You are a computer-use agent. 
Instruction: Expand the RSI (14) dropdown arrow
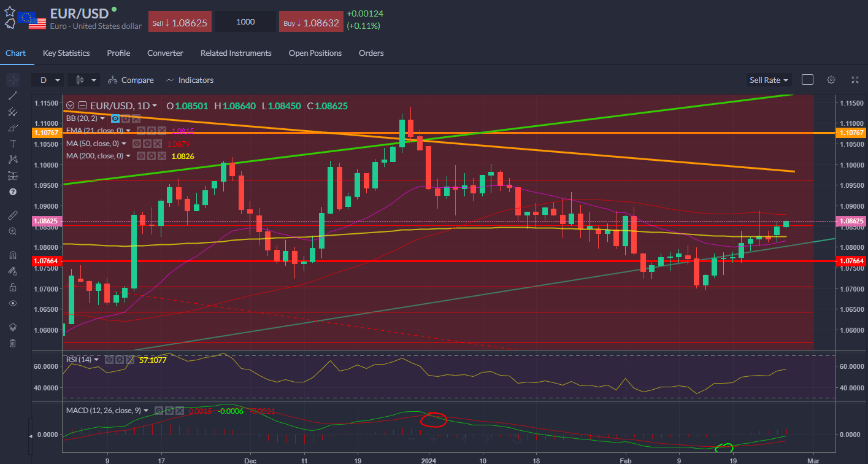click(x=96, y=360)
